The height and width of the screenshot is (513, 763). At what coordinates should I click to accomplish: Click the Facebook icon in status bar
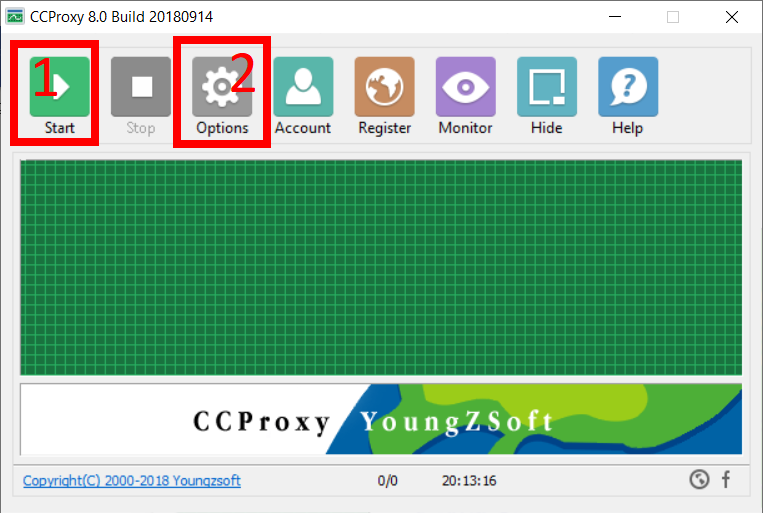[726, 479]
